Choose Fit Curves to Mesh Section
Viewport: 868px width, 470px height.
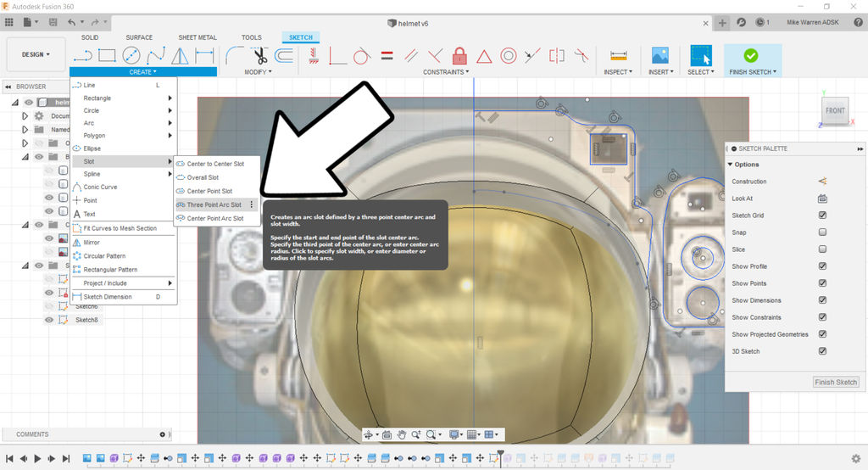pyautogui.click(x=124, y=228)
